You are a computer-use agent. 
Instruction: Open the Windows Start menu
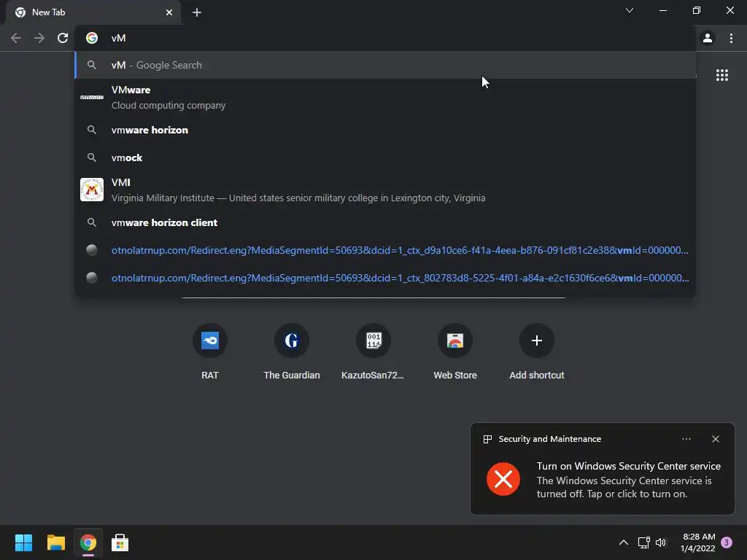coord(23,542)
